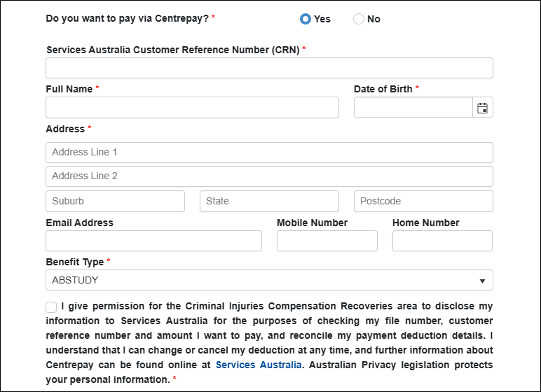
Task: Click the 'Do you want to pay via Centrepay?' label
Action: click(127, 18)
